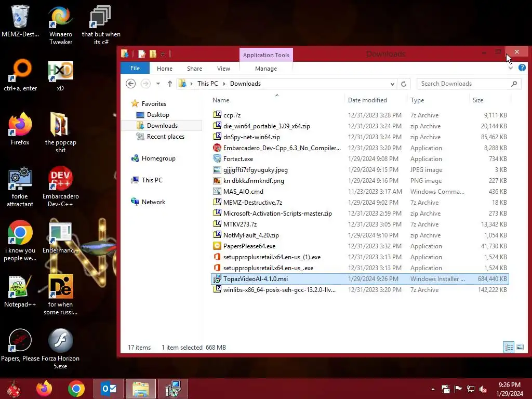Image resolution: width=532 pixels, height=399 pixels.
Task: Open the Chrome 'i know you people we...' shortcut
Action: click(x=20, y=241)
